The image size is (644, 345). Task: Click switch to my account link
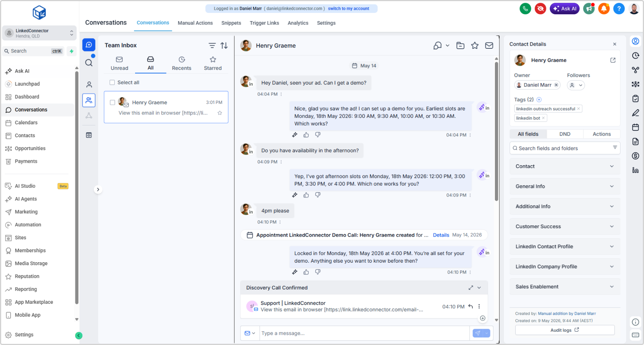[x=348, y=9]
